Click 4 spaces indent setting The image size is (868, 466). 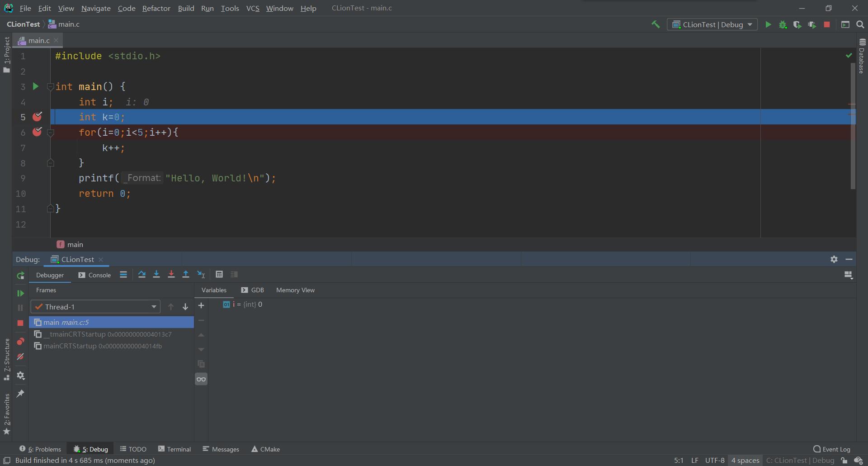(745, 460)
